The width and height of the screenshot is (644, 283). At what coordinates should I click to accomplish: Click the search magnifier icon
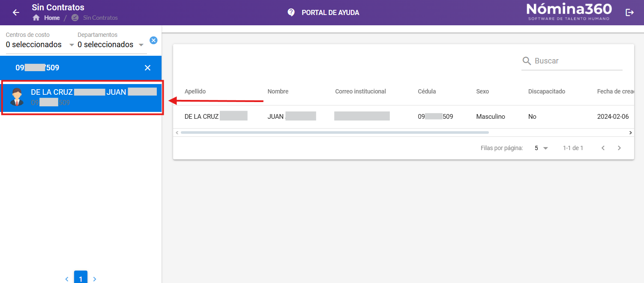click(527, 61)
